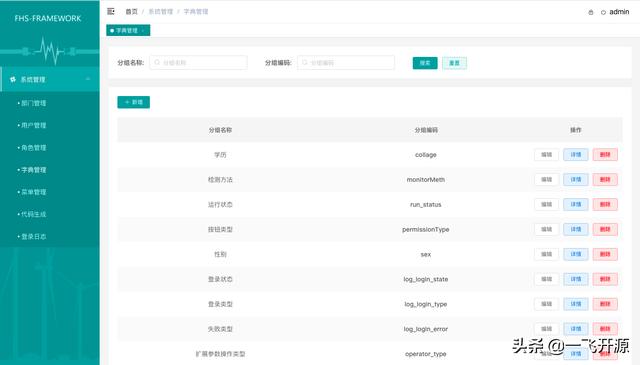Click the 重置 reset button
The width and height of the screenshot is (640, 365).
tap(454, 63)
